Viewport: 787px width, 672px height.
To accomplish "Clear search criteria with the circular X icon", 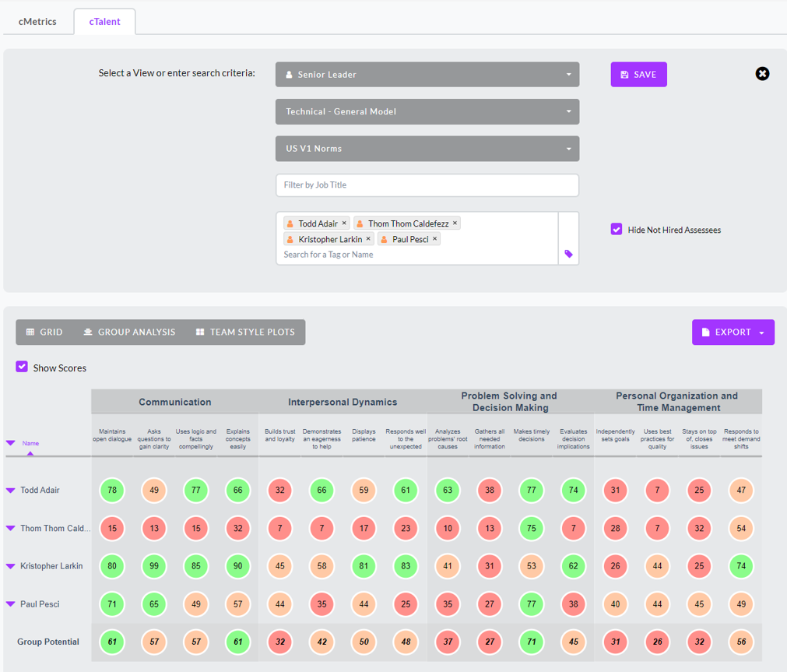I will click(762, 74).
